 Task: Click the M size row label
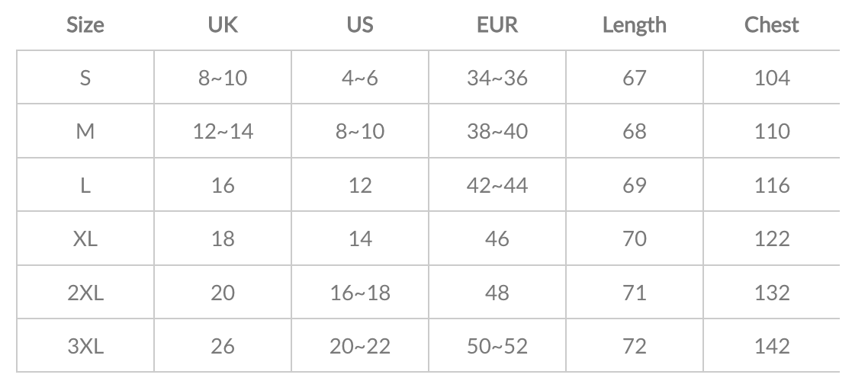[85, 132]
